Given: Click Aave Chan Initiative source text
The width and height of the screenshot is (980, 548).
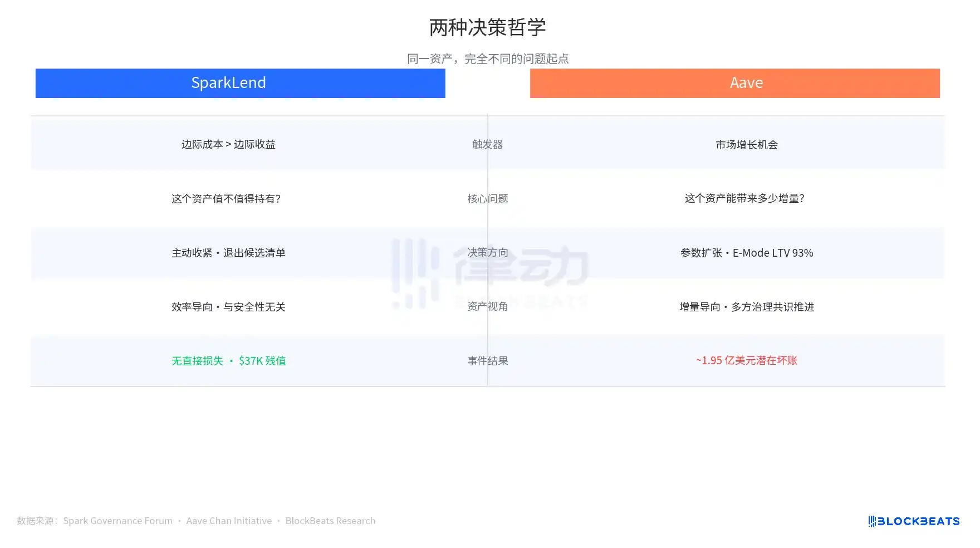Looking at the screenshot, I should point(229,521).
